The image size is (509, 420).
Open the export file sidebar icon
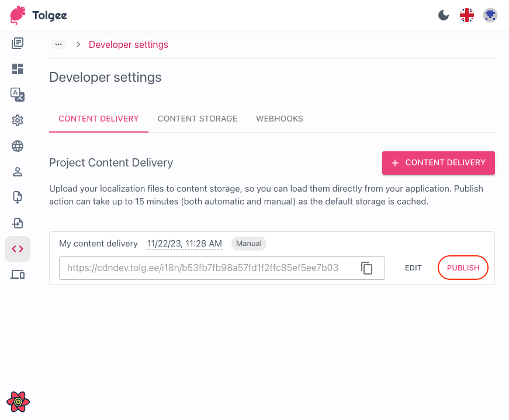coord(18,223)
